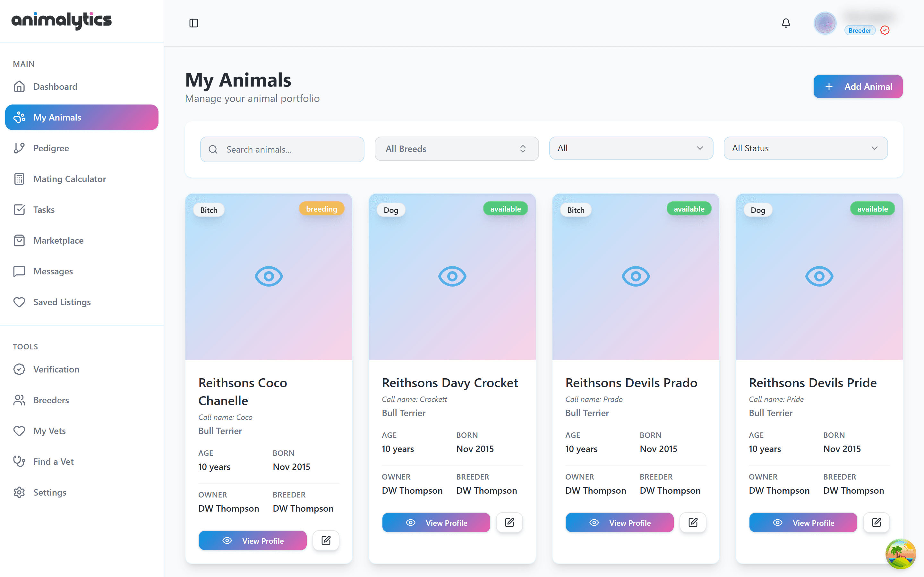Open the All Status dropdown
The image size is (924, 577).
[806, 148]
